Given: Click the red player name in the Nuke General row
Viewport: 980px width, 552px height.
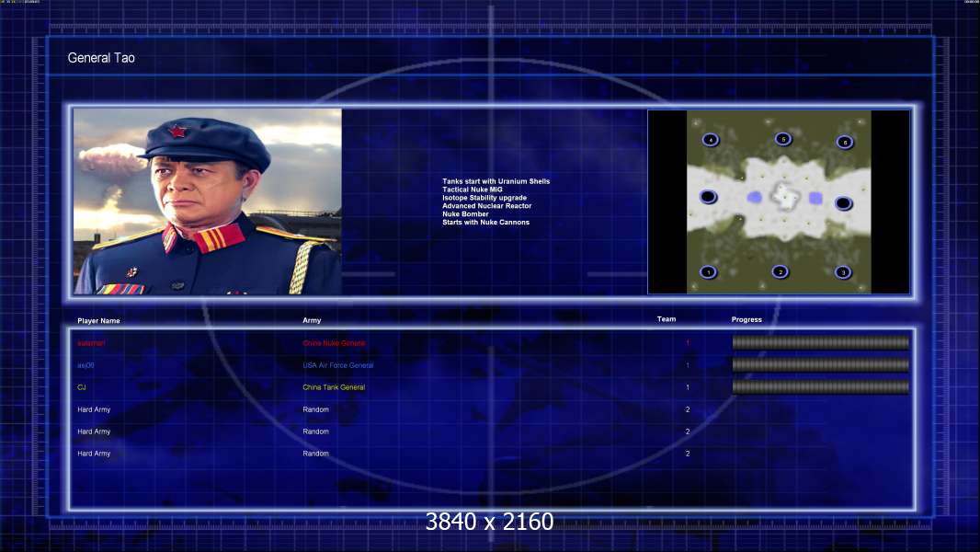Looking at the screenshot, I should point(91,343).
